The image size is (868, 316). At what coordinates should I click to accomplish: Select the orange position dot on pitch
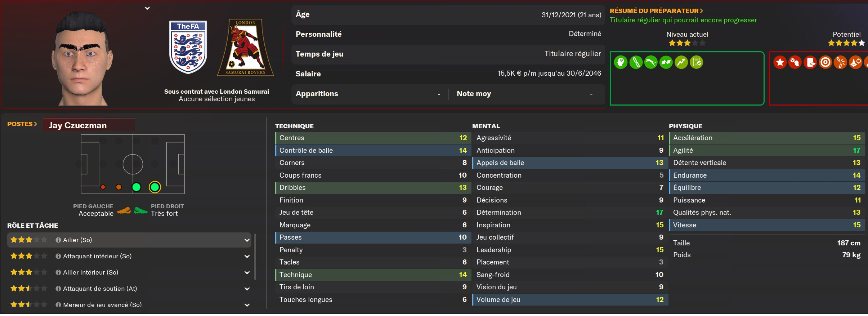pyautogui.click(x=118, y=187)
